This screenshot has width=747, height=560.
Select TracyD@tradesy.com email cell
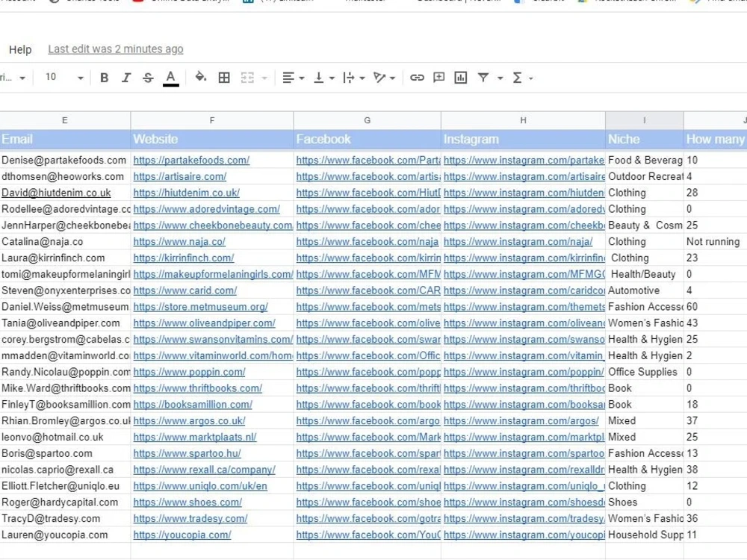pos(65,519)
